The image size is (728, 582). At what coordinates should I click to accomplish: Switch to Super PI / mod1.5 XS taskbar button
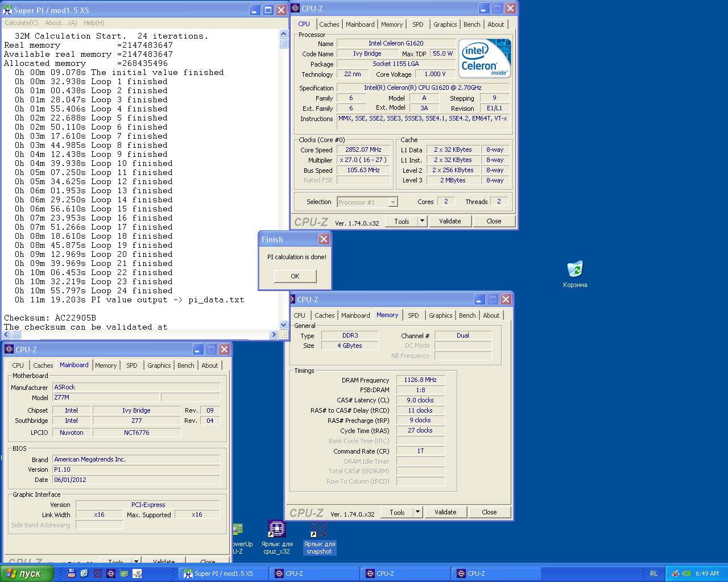(224, 573)
